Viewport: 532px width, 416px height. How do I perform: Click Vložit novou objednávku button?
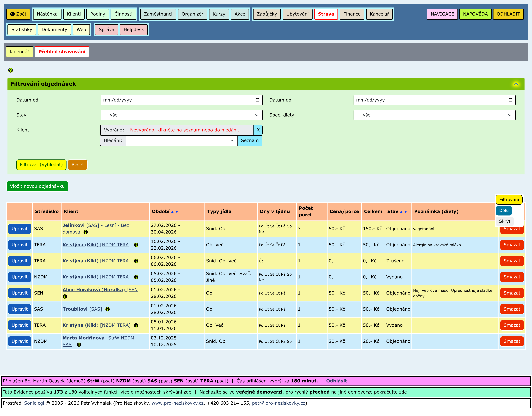click(37, 186)
